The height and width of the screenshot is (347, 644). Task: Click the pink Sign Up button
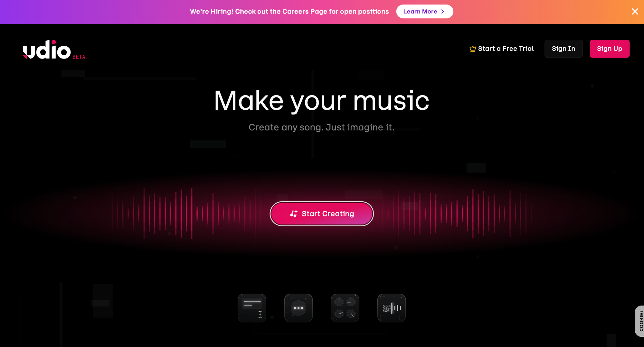610,49
